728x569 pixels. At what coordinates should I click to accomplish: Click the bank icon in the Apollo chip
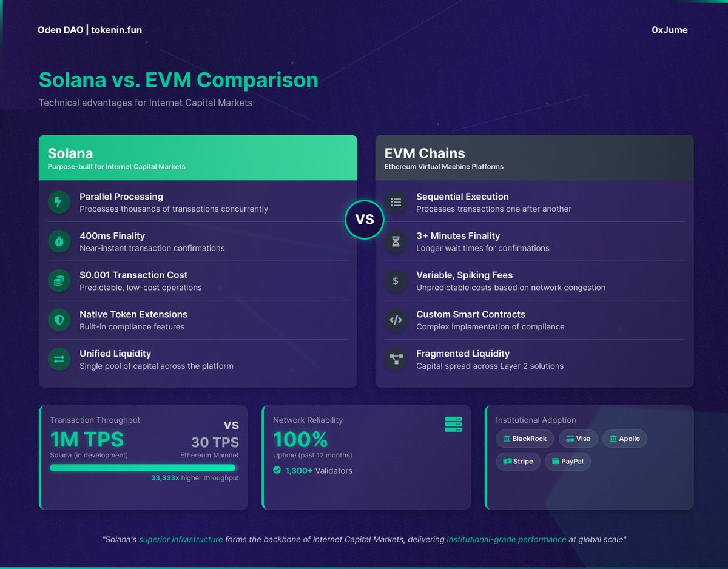click(613, 439)
